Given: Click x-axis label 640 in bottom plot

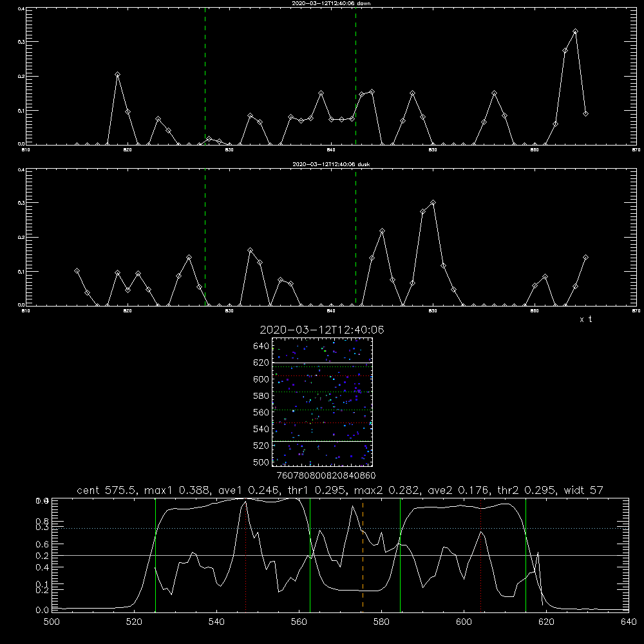Looking at the screenshot, I should coord(629,622).
